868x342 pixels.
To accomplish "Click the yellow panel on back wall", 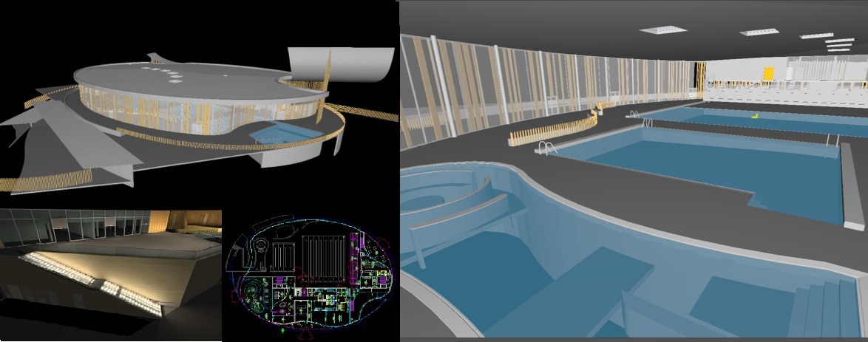I will coord(769,74).
